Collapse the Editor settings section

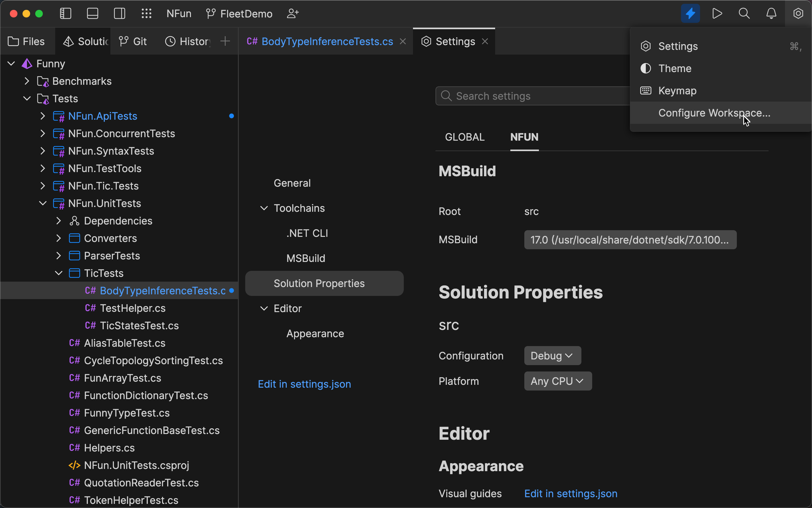(x=264, y=308)
